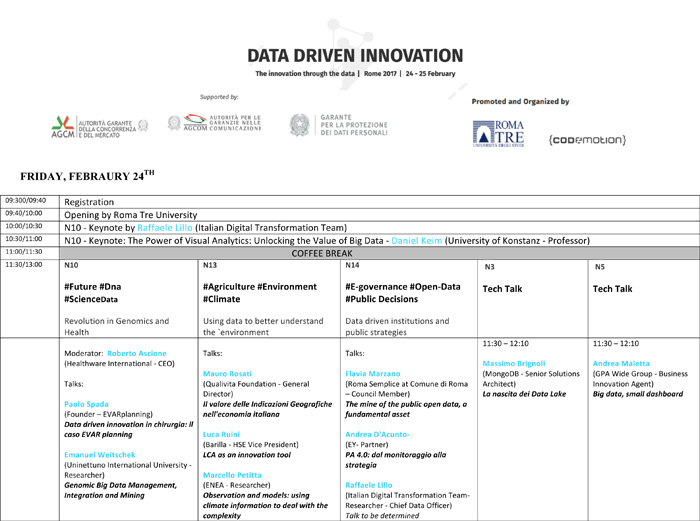Open the Mauro Rosati speaker link
This screenshot has height=521, width=700.
pyautogui.click(x=226, y=373)
